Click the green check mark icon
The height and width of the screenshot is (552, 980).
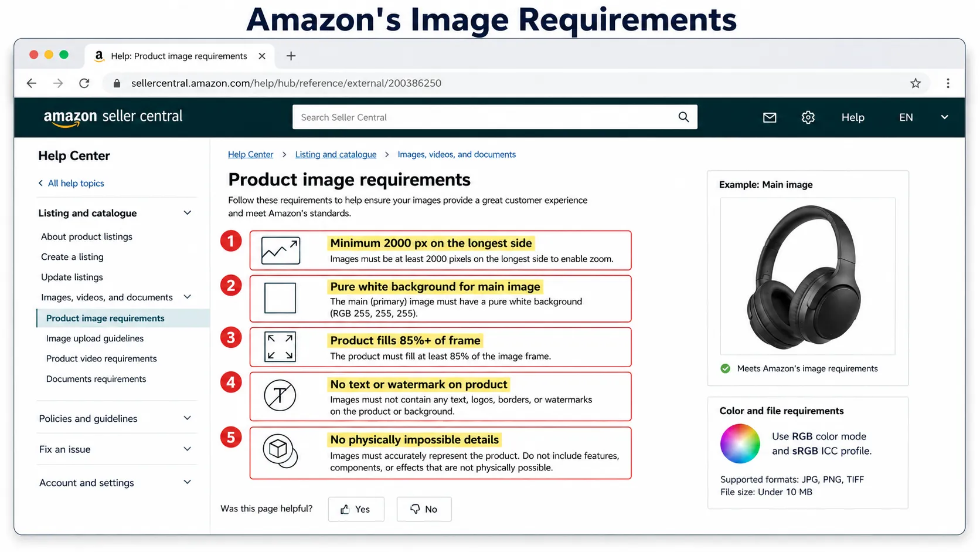726,368
